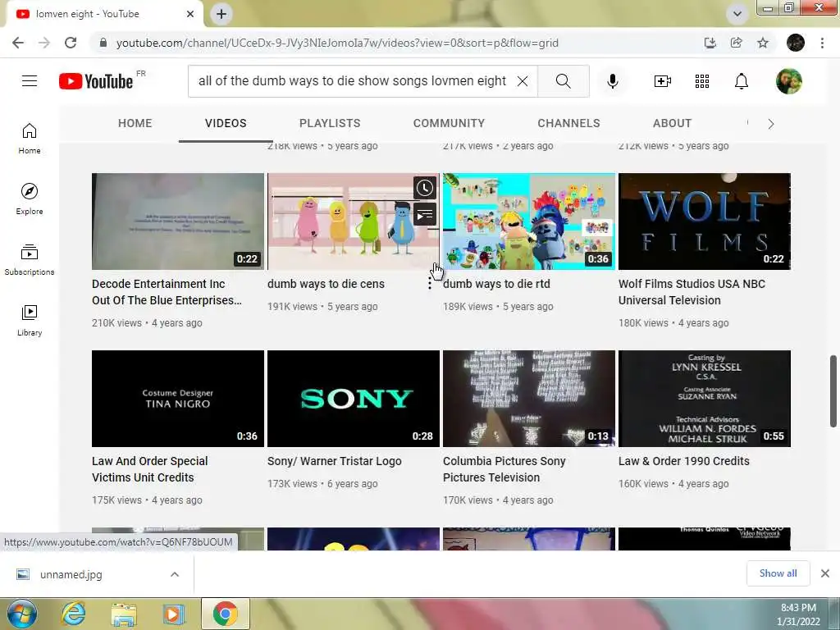The image size is (840, 630).
Task: Play the SONY logo thumbnail
Action: click(x=354, y=399)
